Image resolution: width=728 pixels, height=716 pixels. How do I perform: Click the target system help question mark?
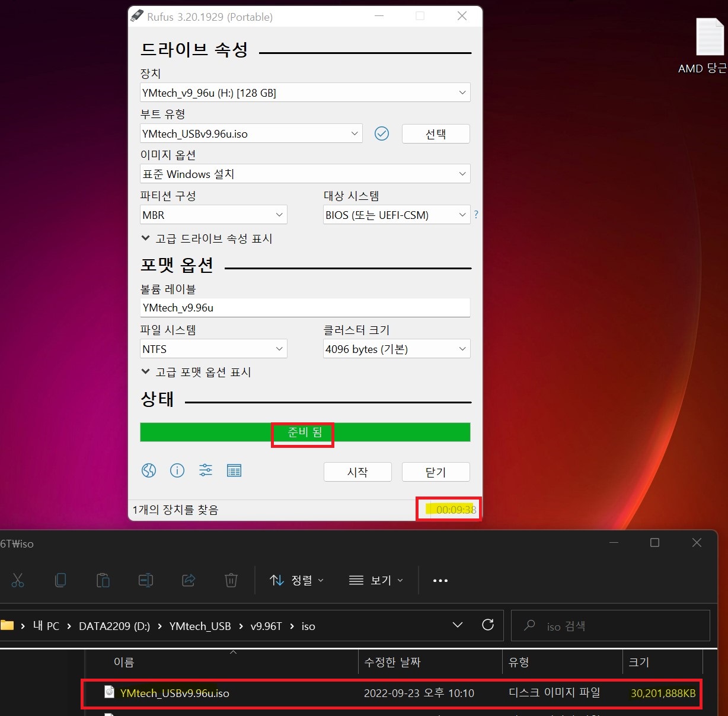point(476,215)
